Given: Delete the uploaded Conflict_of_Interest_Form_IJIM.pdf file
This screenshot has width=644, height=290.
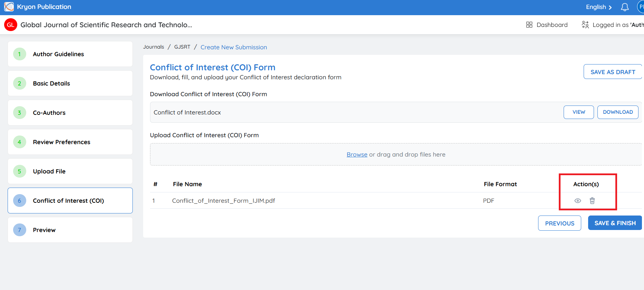Looking at the screenshot, I should click(x=592, y=201).
